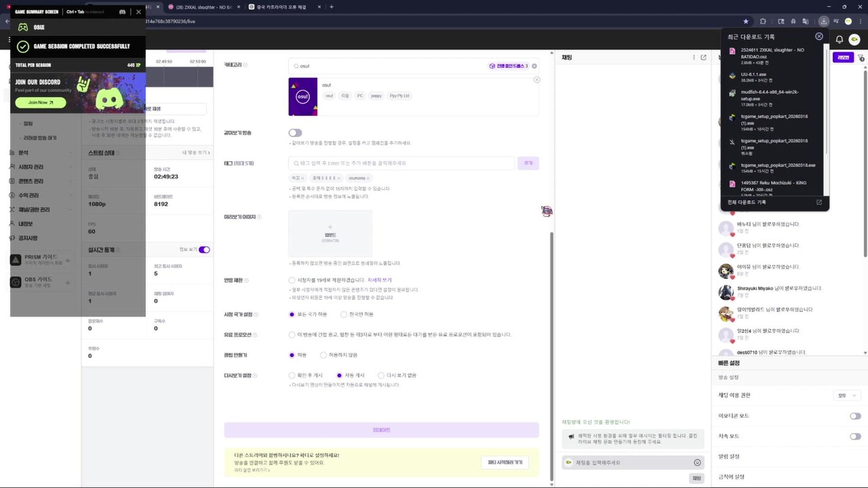The width and height of the screenshot is (868, 488).
Task: Open notices item in sidebar
Action: (x=28, y=238)
